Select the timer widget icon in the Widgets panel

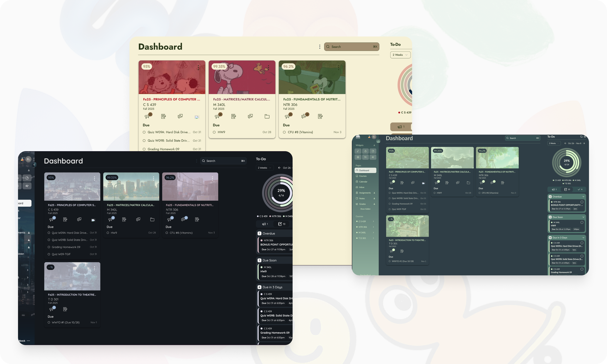click(365, 151)
